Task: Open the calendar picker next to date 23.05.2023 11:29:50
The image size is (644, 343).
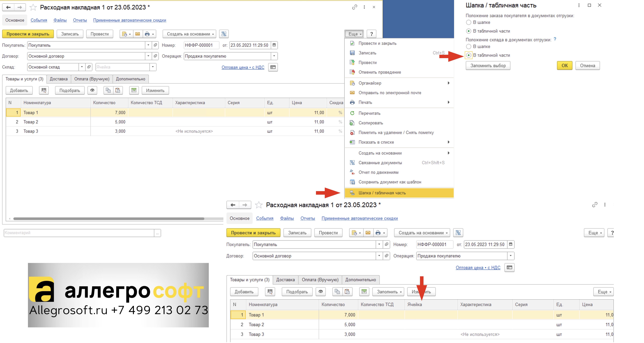Action: click(274, 45)
